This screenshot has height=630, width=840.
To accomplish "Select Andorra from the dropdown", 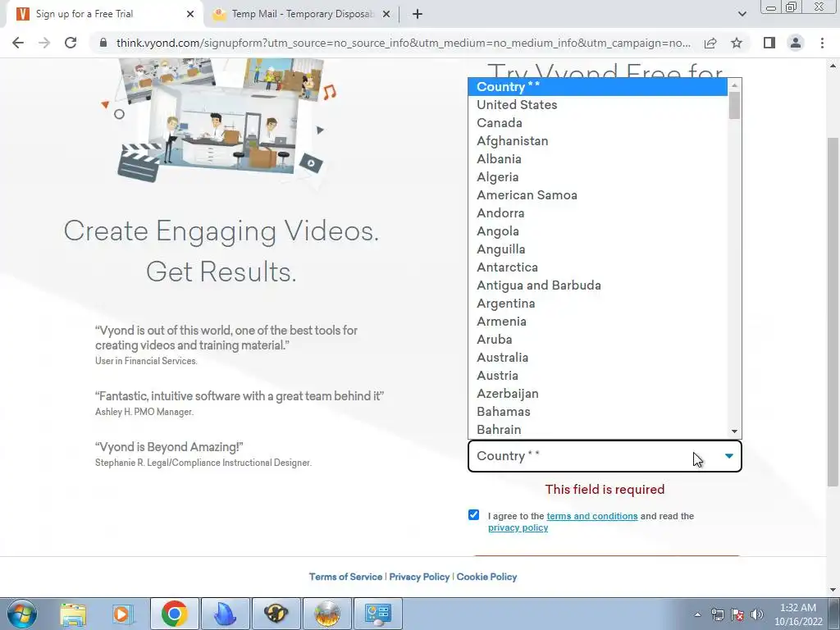I will click(598, 213).
